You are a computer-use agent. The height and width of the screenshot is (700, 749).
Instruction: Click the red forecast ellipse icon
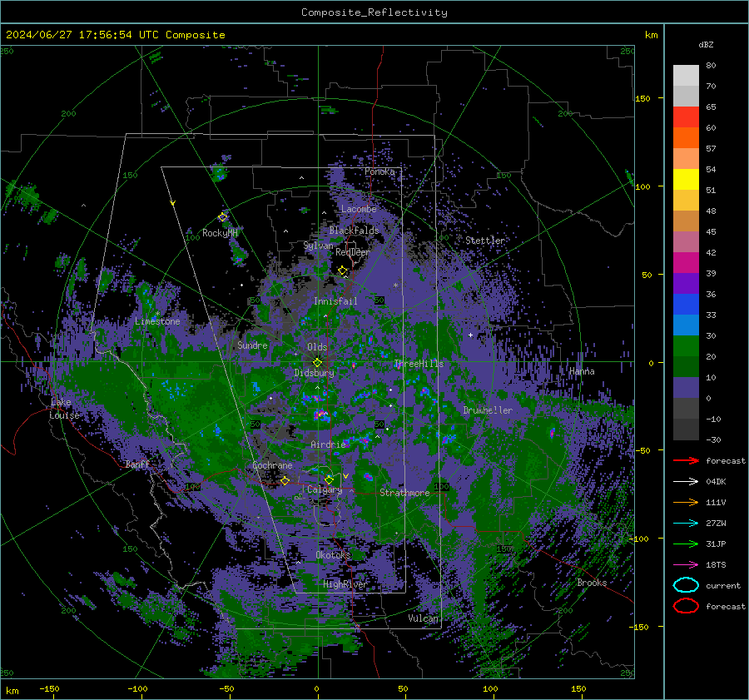(x=686, y=606)
